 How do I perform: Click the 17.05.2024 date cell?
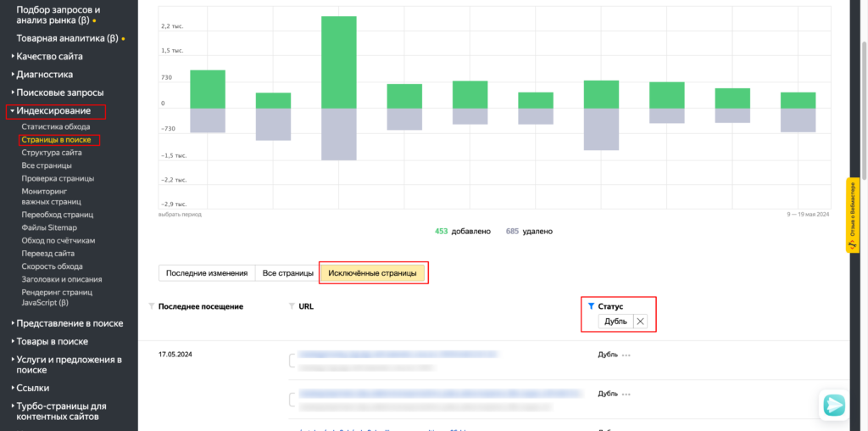coord(176,354)
